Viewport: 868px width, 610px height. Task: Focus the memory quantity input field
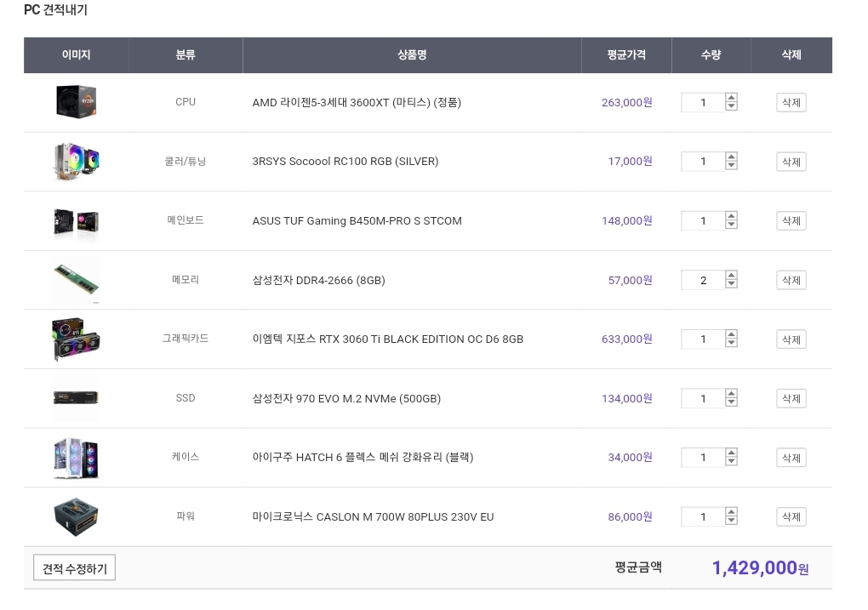click(x=703, y=280)
